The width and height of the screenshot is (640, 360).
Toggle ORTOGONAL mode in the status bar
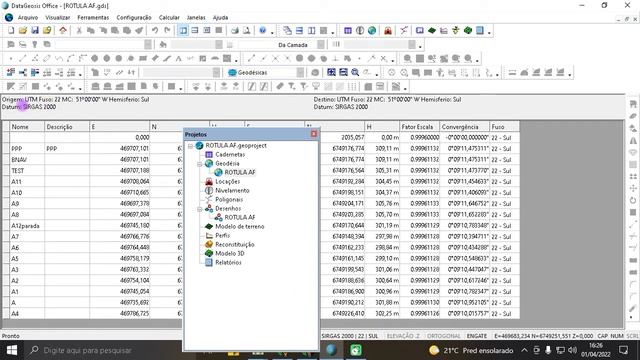[444, 336]
